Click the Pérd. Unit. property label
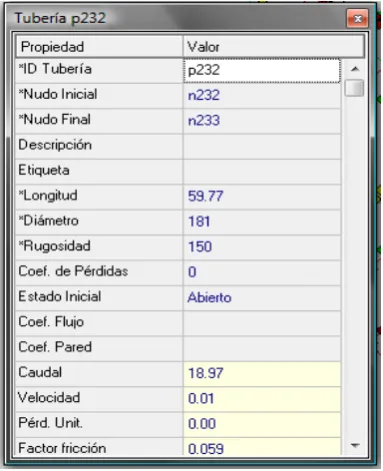Viewport: 383px width, 471px height. pos(51,423)
